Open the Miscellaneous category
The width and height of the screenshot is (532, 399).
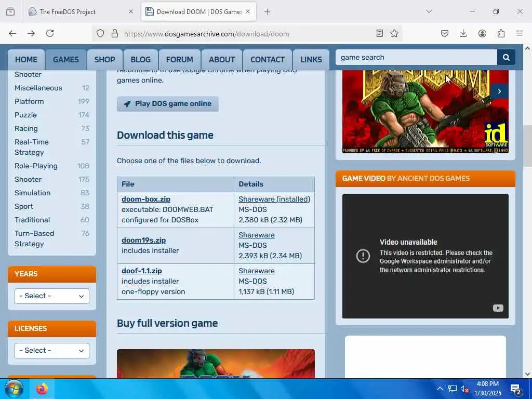(38, 88)
